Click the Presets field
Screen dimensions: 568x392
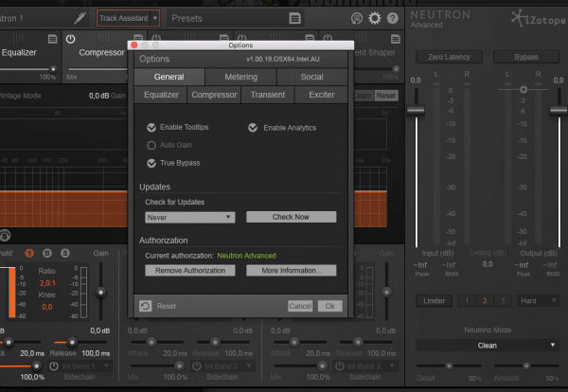coord(235,18)
